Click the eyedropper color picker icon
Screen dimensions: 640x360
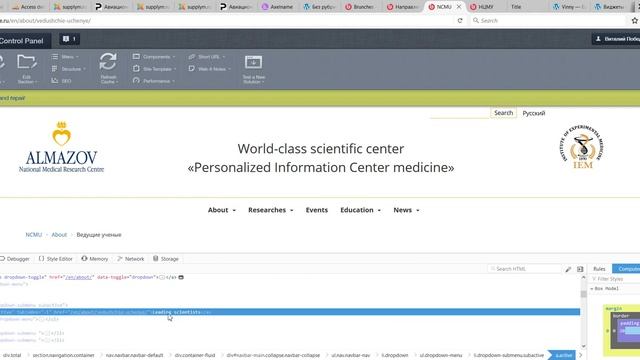point(568,269)
